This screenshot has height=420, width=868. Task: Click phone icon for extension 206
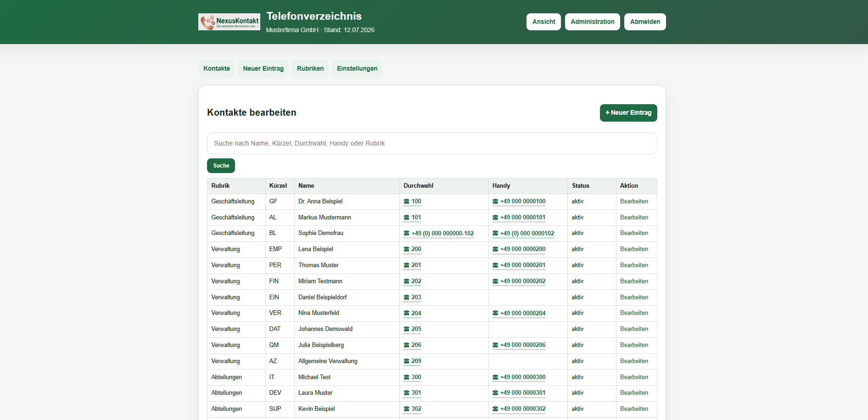[406, 345]
